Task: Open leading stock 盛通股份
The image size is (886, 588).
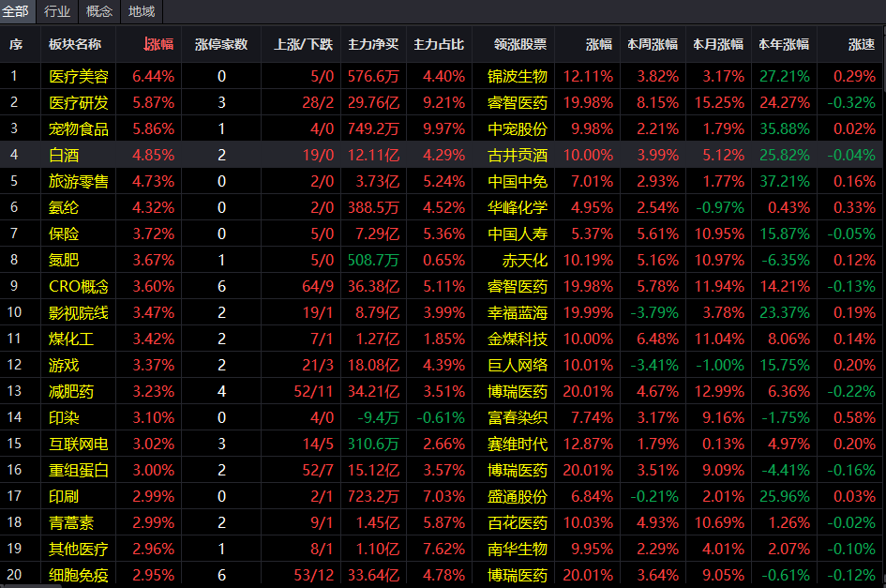Action: (518, 496)
